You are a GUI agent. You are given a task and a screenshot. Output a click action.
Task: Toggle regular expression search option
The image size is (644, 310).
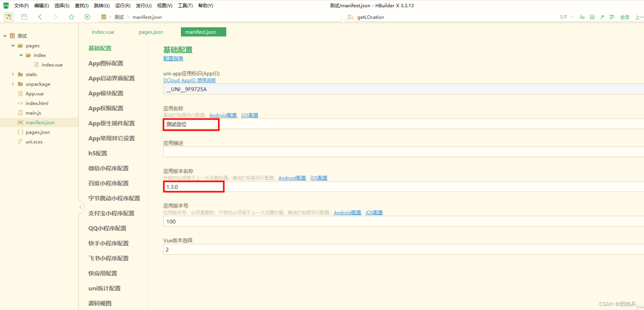(602, 17)
